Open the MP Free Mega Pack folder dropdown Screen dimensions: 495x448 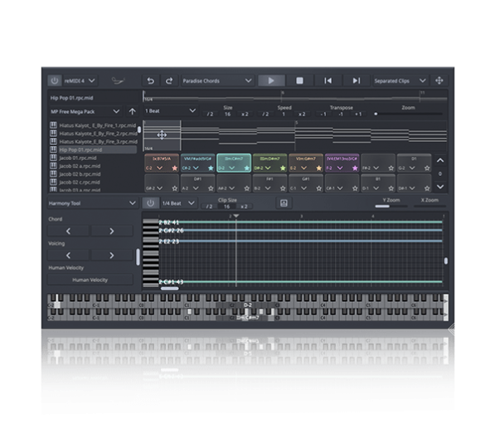(x=85, y=111)
